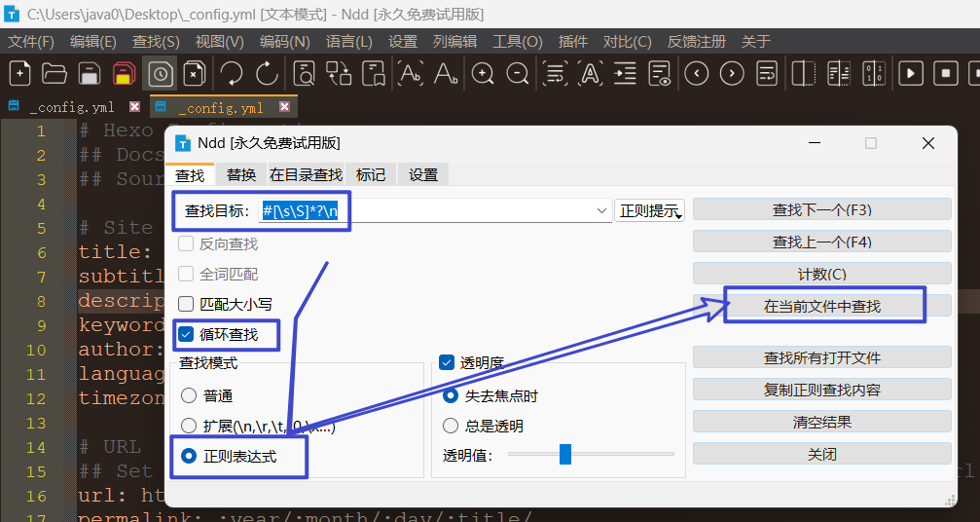The width and height of the screenshot is (980, 522).
Task: Click the binary compare icon with 0 1 digits
Action: coord(873,73)
